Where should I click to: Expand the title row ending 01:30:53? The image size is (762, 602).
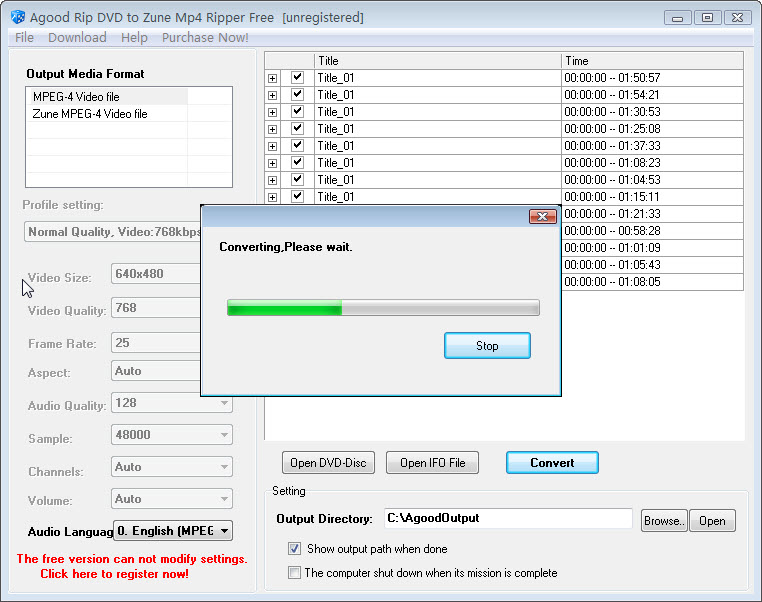(273, 112)
